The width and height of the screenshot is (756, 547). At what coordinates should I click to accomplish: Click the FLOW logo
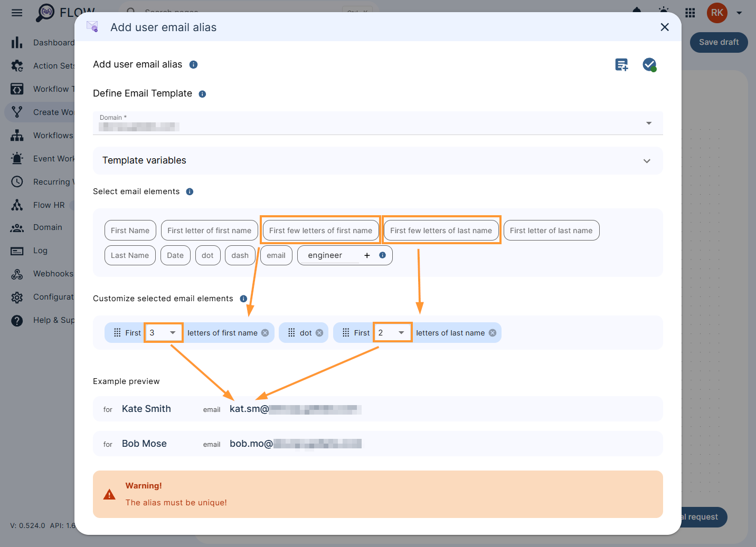[x=64, y=12]
